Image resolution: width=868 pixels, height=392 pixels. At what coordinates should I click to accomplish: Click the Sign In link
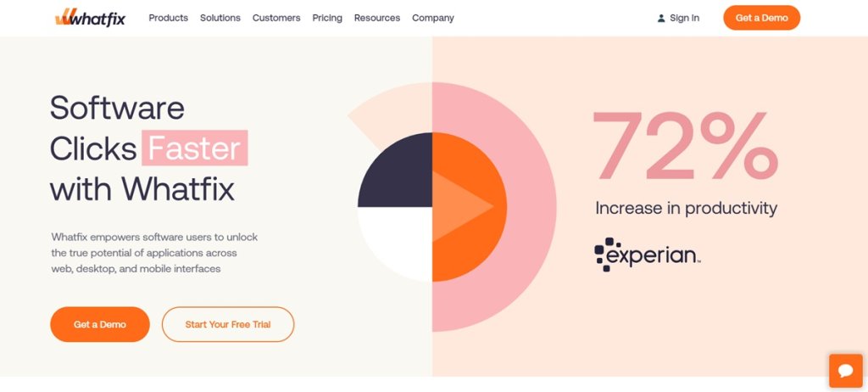(684, 18)
